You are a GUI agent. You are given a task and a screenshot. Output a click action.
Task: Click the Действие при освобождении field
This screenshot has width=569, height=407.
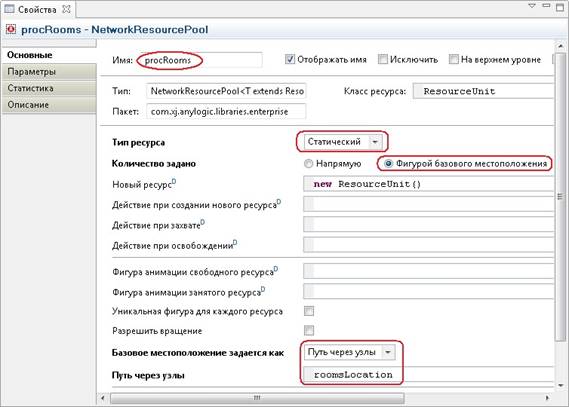tap(429, 245)
